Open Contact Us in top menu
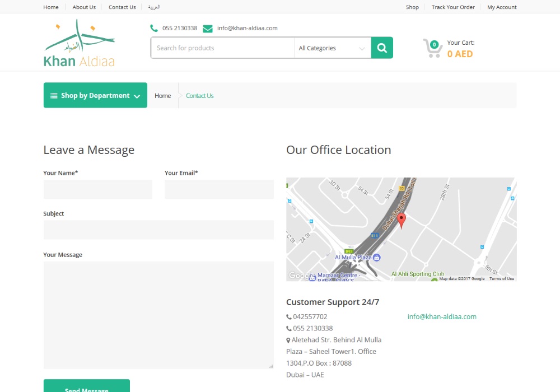The image size is (560, 392). 122,7
